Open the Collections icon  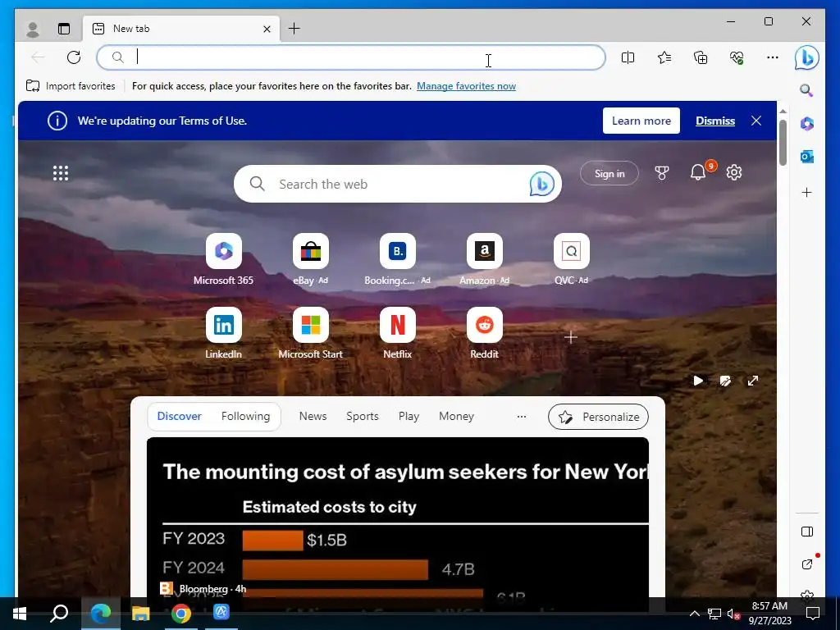coord(701,57)
